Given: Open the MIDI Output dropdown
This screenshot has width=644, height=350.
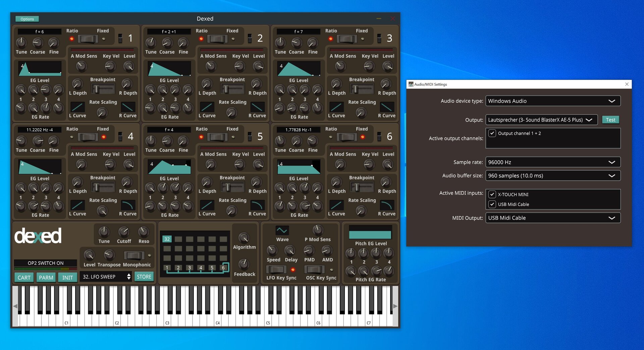Looking at the screenshot, I should pyautogui.click(x=553, y=218).
